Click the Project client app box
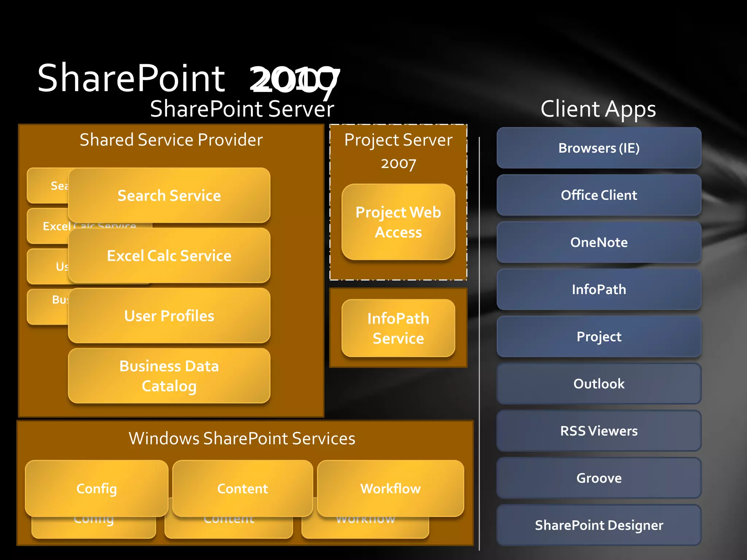The image size is (747, 560). coord(599,337)
